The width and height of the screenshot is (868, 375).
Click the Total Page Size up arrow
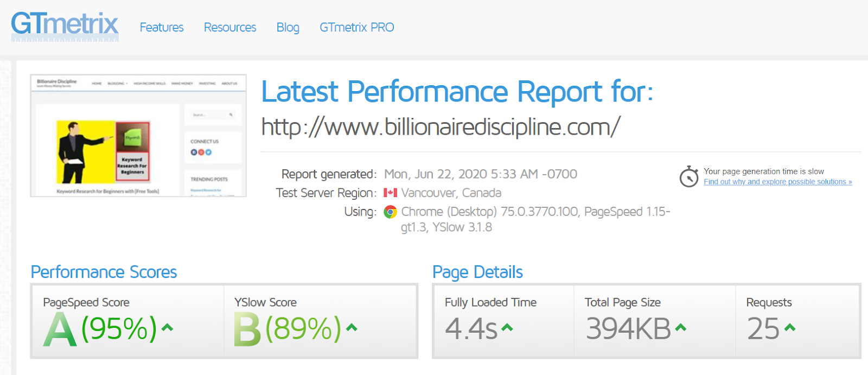click(681, 327)
